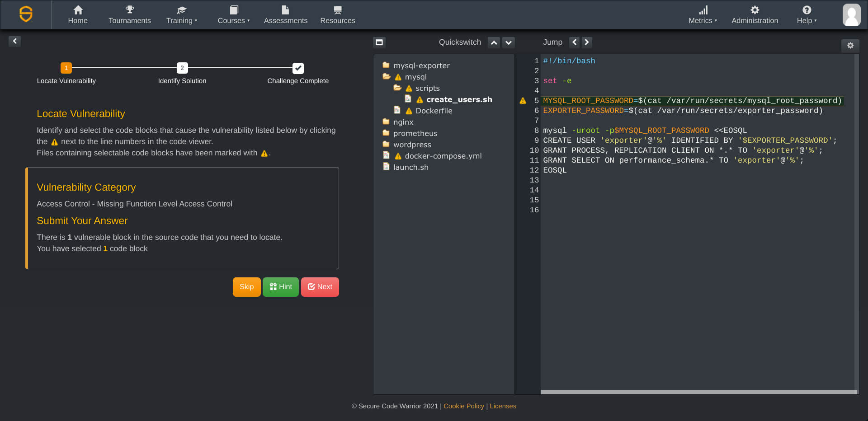The height and width of the screenshot is (421, 868).
Task: Open the Cookie Policy link
Action: click(464, 406)
